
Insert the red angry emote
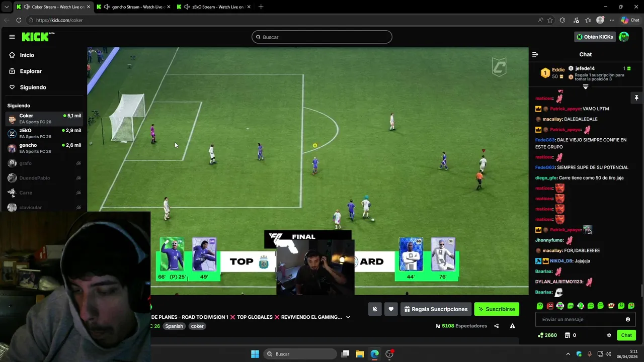pos(550,306)
